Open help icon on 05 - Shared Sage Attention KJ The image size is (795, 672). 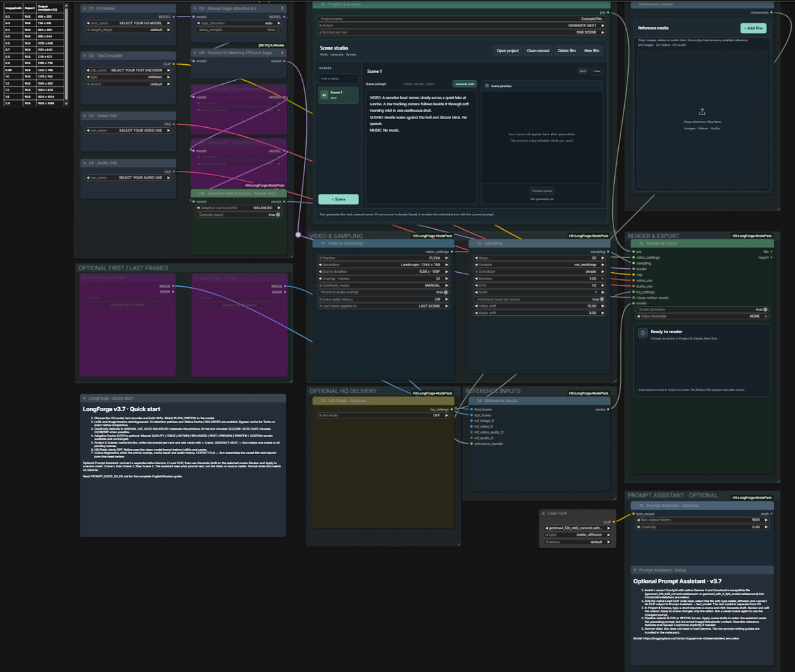pyautogui.click(x=282, y=9)
